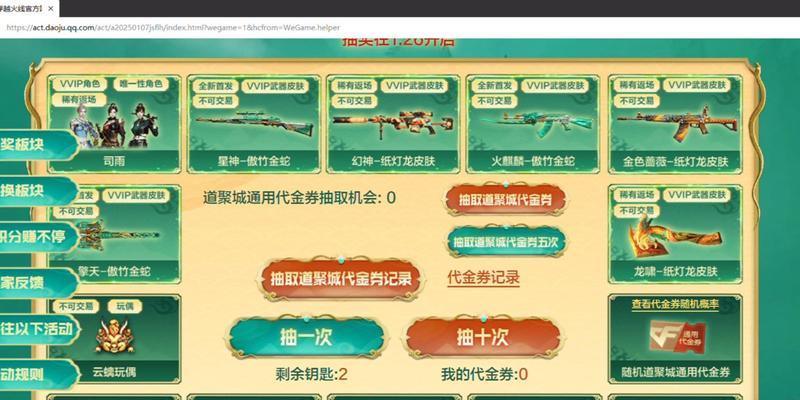Open the 火麒麟-傲竹金蛇 rifle card

click(x=533, y=124)
